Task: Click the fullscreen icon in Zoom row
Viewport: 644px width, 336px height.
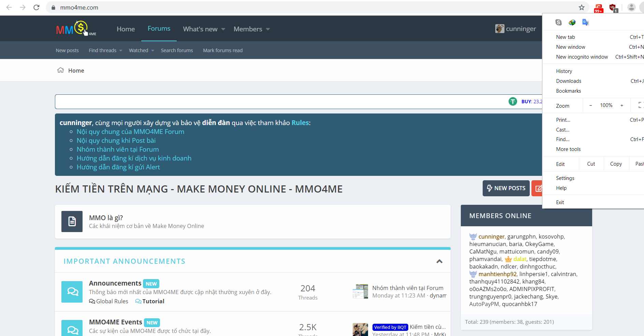Action: [641, 105]
